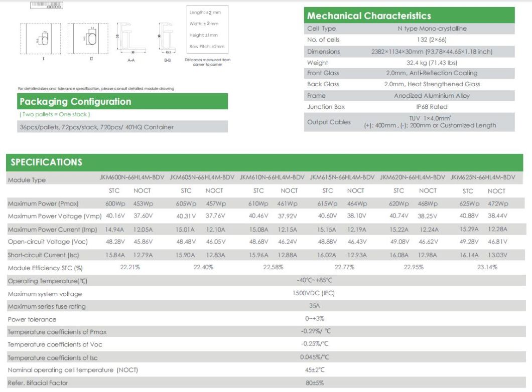Image resolution: width=532 pixels, height=392 pixels.
Task: Select the JKM600N-66HL4M-BDV column header
Action: click(131, 177)
